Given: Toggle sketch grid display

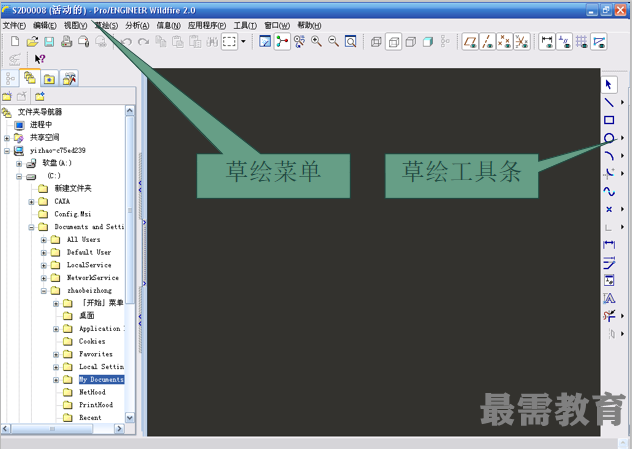Looking at the screenshot, I should (x=581, y=42).
